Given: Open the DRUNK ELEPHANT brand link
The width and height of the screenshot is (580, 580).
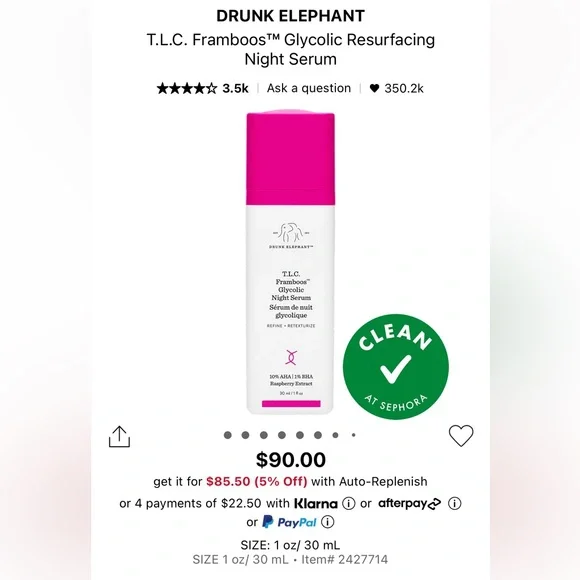Looking at the screenshot, I should point(290,16).
